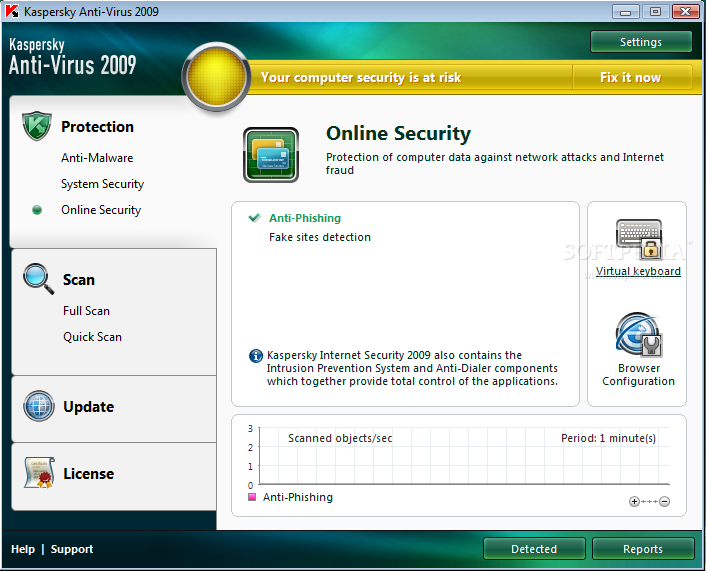Select System Security under Protection
Viewport: 706px width, 571px height.
coord(103,184)
